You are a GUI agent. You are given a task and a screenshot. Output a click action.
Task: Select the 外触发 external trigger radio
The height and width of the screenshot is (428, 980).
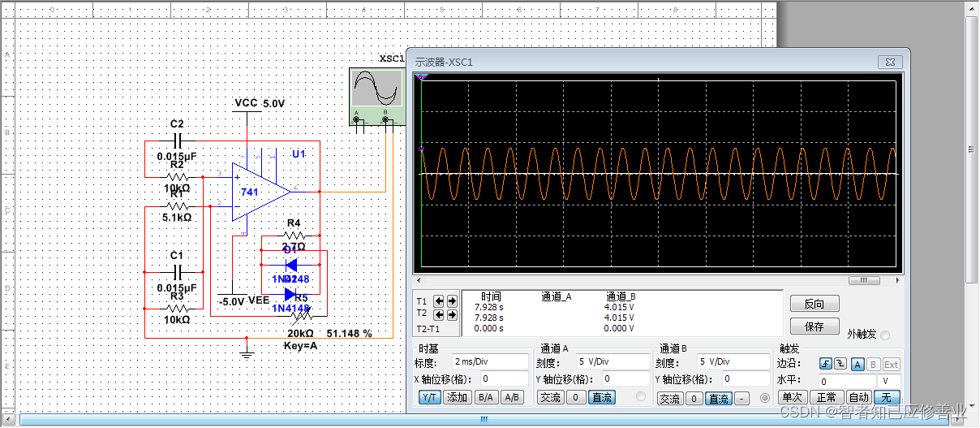click(885, 335)
